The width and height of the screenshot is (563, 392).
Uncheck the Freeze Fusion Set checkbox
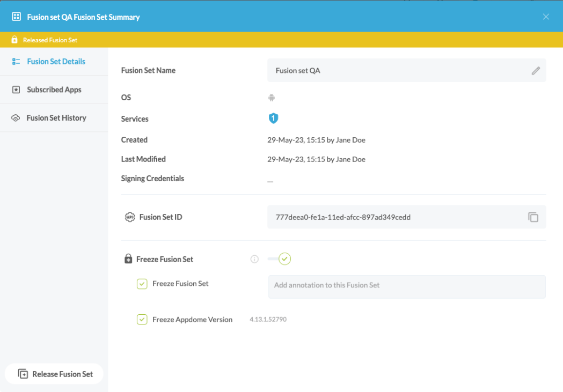click(142, 284)
